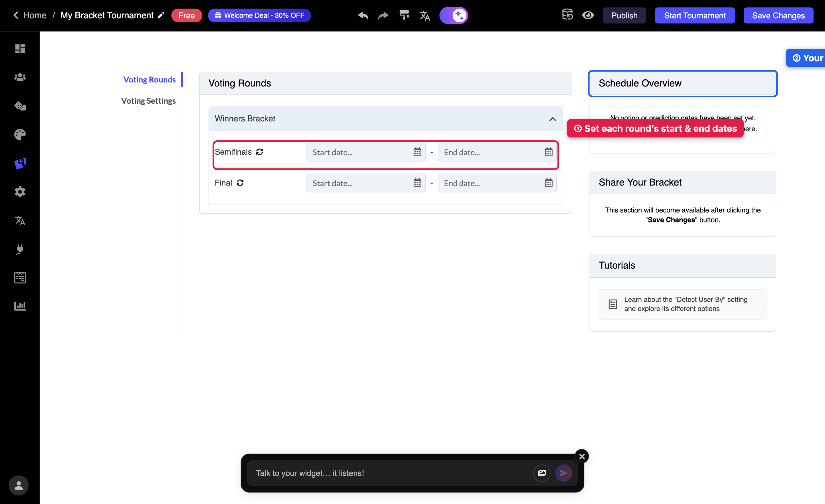Collapse the Winners Bracket section
The image size is (825, 504).
click(553, 119)
